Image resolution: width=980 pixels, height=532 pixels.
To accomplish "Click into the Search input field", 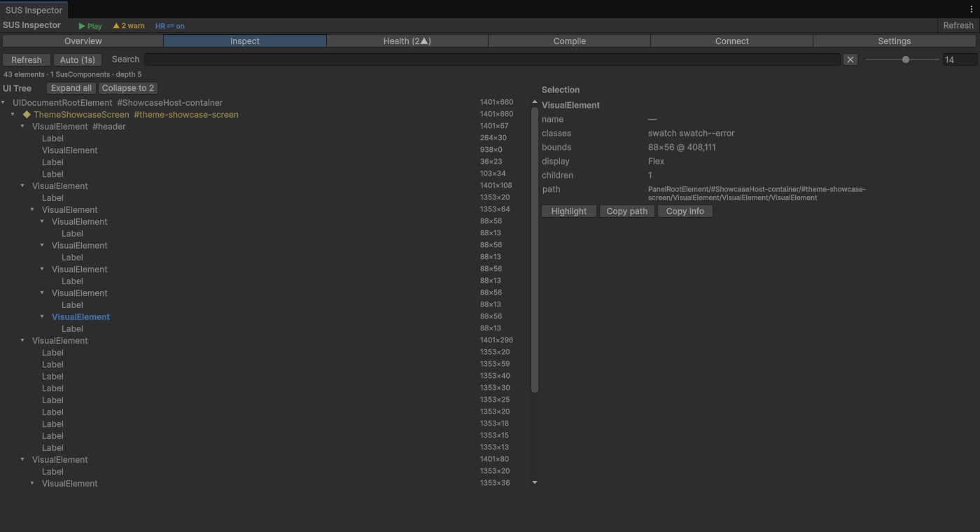I will point(492,59).
